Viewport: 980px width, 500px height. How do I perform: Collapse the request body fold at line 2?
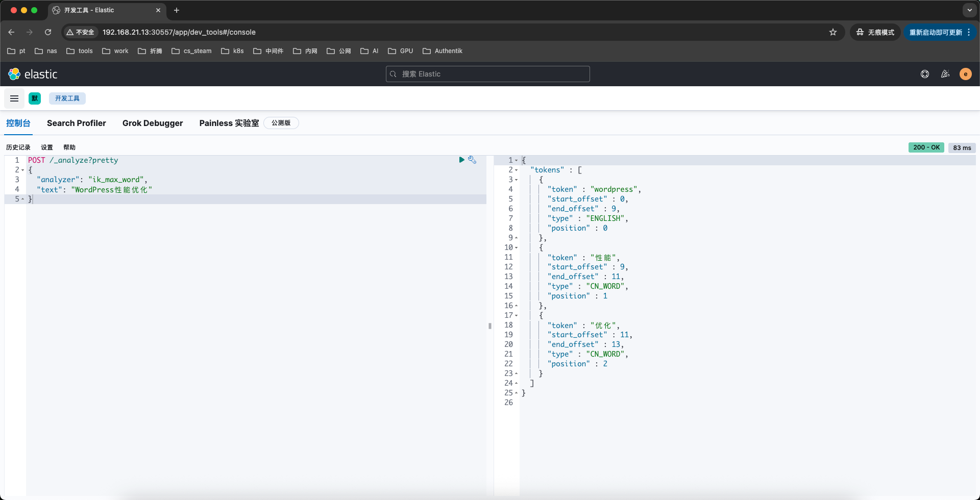[x=23, y=170]
